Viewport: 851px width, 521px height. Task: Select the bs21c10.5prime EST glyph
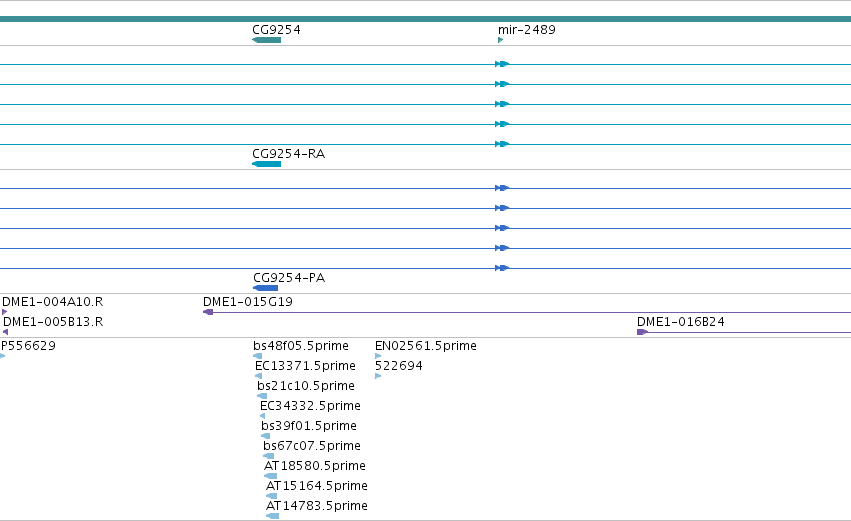coord(262,396)
